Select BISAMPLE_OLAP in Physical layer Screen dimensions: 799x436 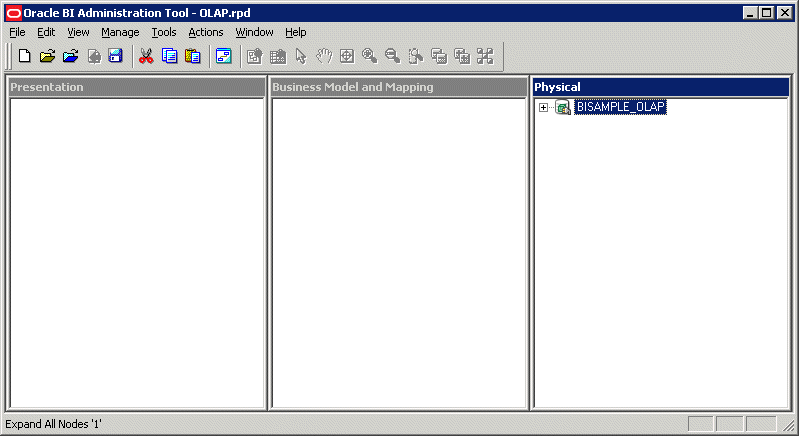(x=620, y=107)
